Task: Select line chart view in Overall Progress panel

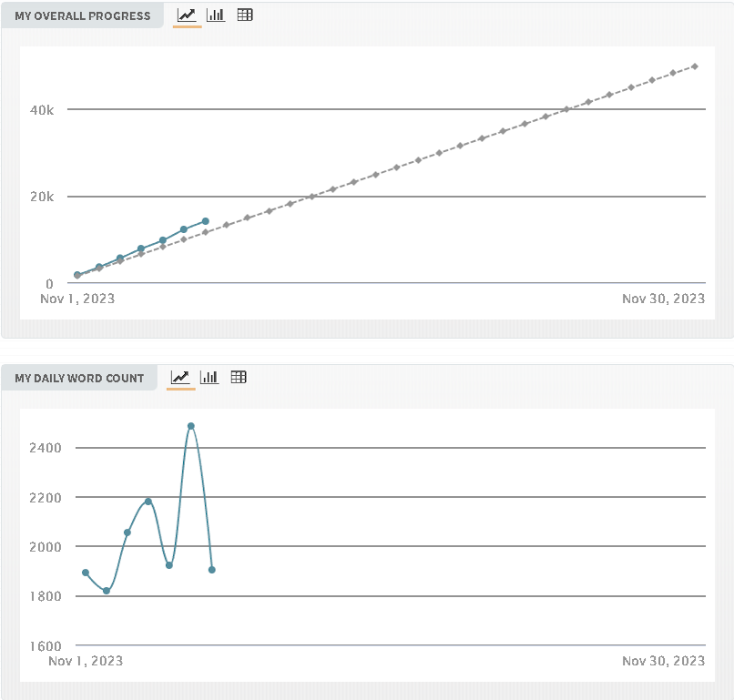Action: [x=187, y=15]
